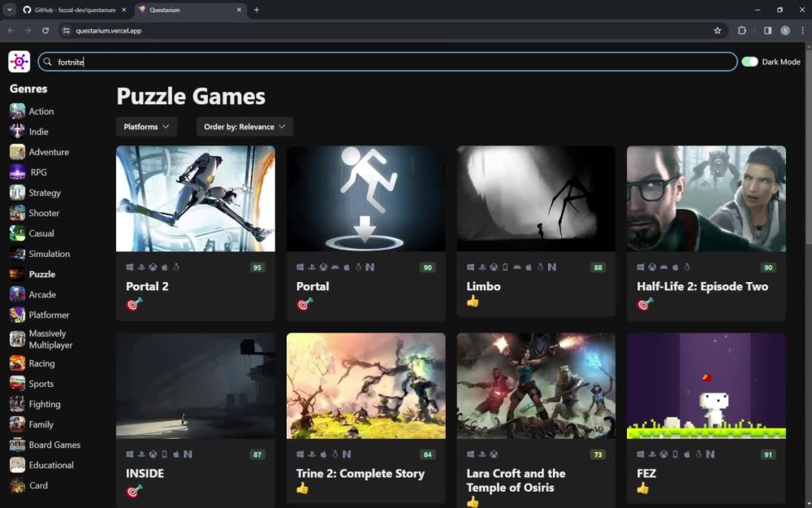View site information icon in address bar
This screenshot has width=812, height=508.
tap(67, 31)
